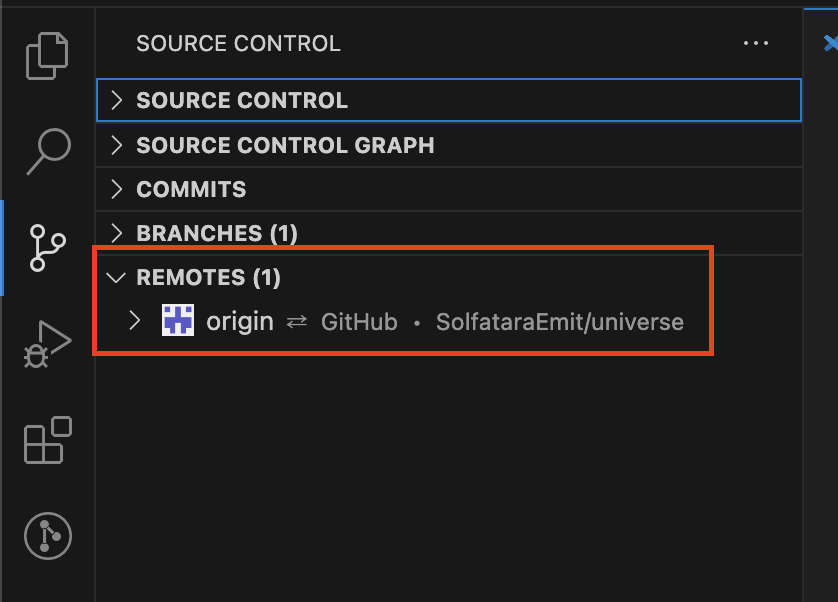Open the GitLens circular graph icon

click(48, 536)
